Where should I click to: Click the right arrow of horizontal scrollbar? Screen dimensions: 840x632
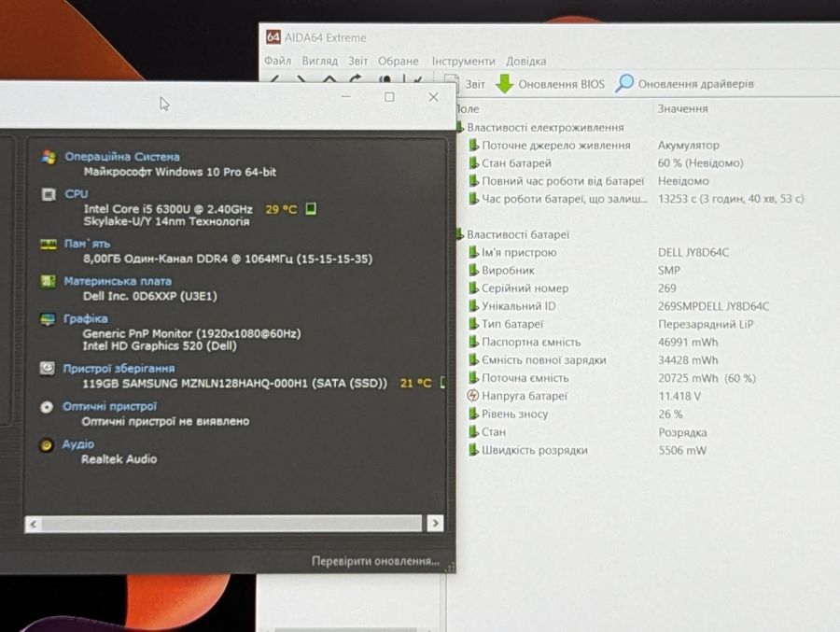coord(435,523)
